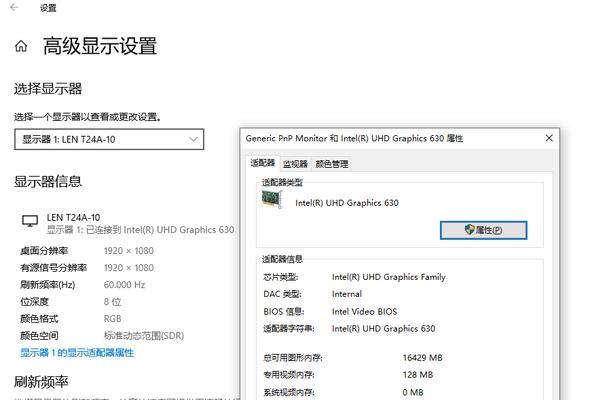The width and height of the screenshot is (613, 400).
Task: Click the 总可用图形内存 label
Action: [x=293, y=358]
